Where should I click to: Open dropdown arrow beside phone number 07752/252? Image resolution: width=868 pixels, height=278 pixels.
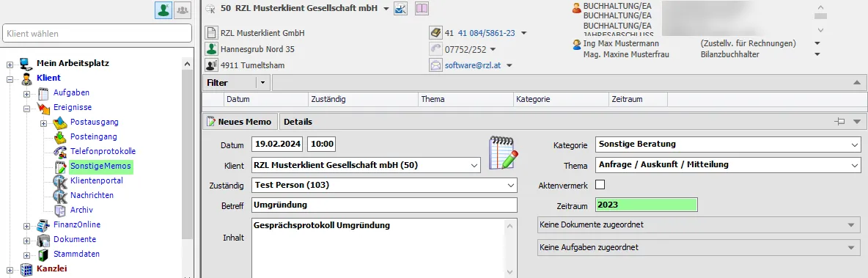click(492, 49)
